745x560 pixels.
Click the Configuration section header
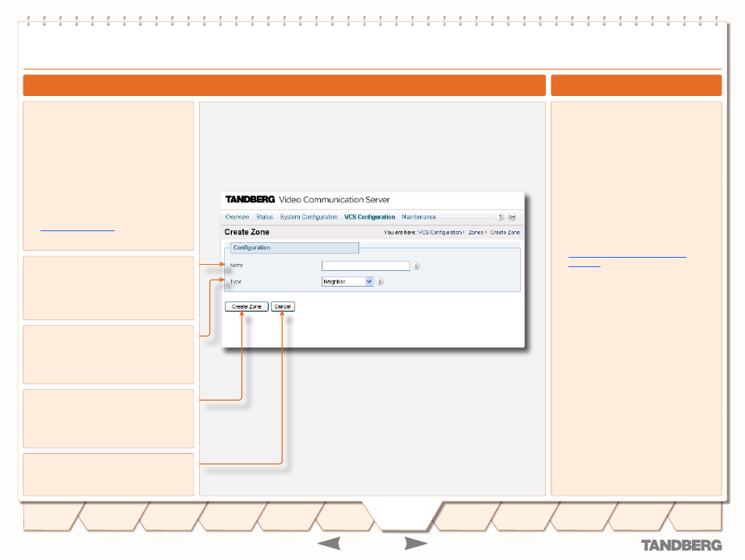point(294,248)
